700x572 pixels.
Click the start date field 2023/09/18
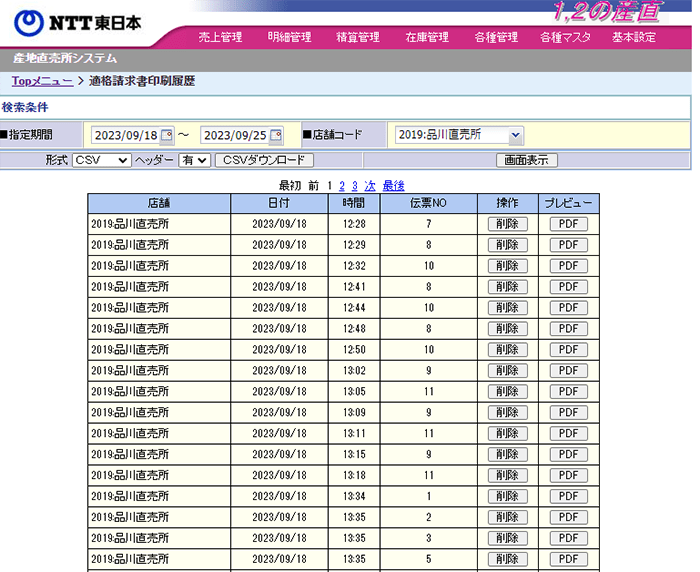[x=124, y=135]
